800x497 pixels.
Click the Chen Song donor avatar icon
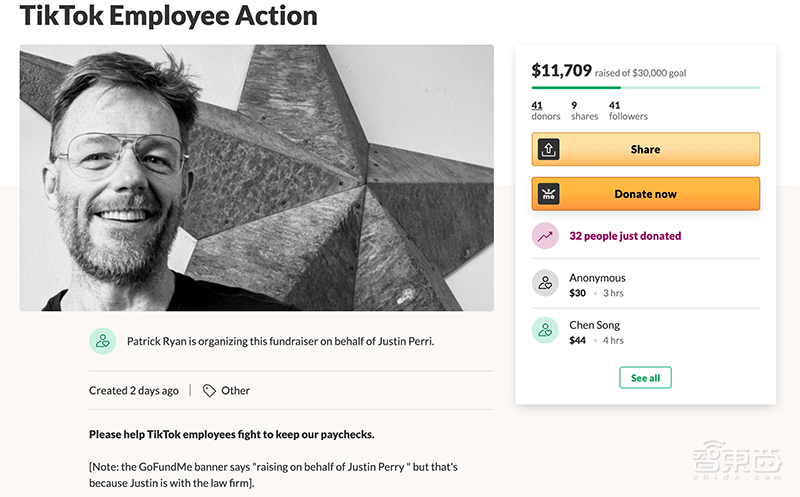tap(545, 331)
